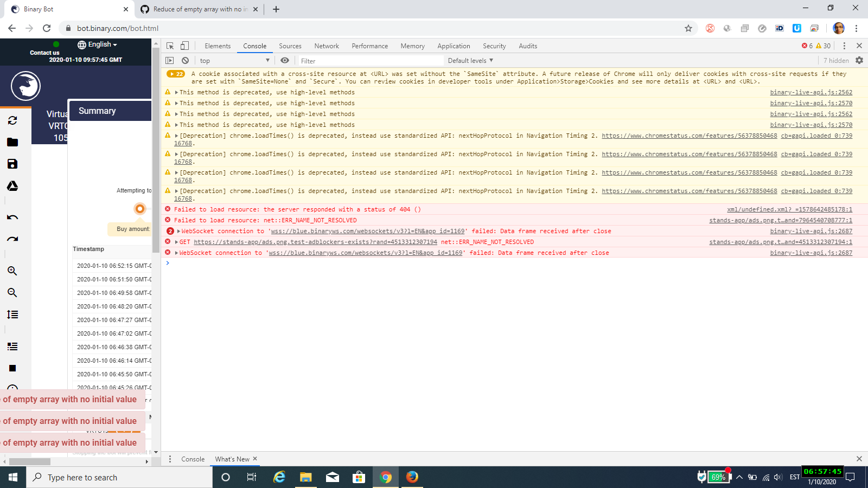Viewport: 868px width, 488px height.
Task: Click the Contact us link
Action: point(44,53)
